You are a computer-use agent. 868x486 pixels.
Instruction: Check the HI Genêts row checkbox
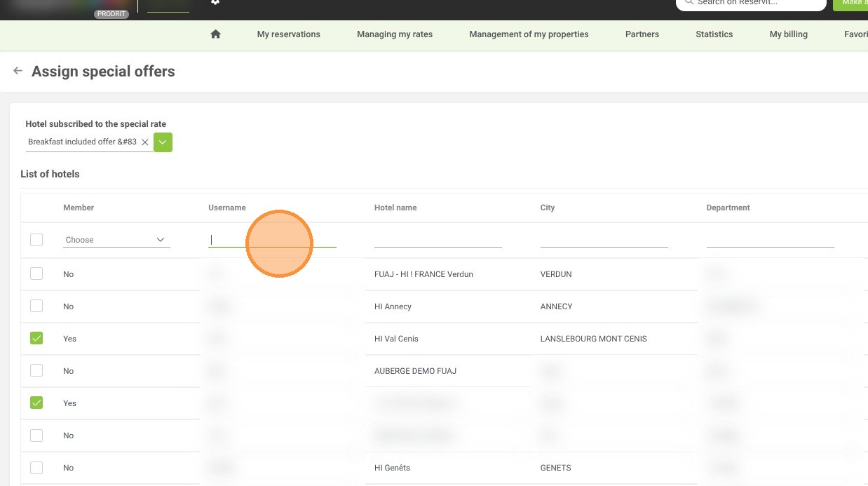(x=36, y=467)
